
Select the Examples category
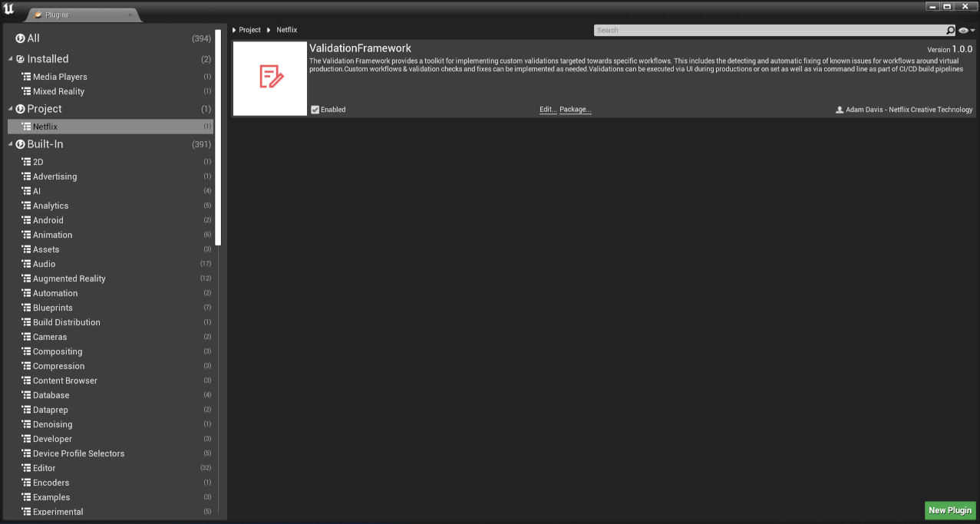110,497
